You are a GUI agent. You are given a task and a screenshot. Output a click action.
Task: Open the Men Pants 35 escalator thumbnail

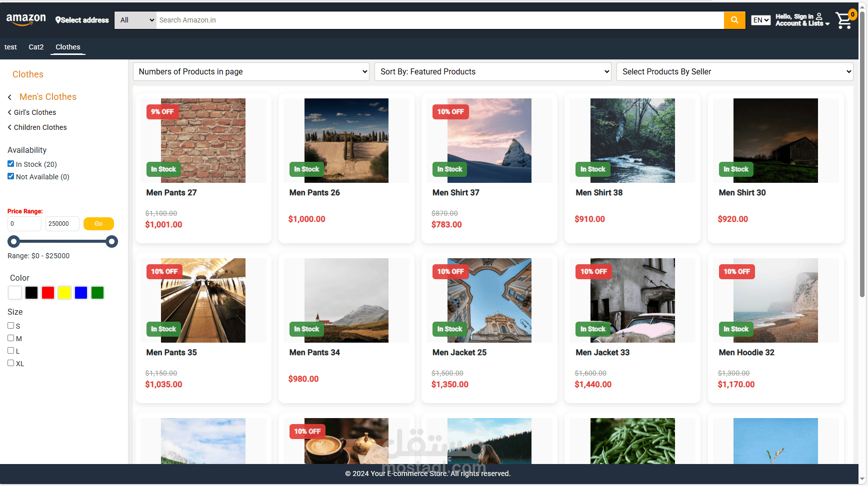click(203, 300)
